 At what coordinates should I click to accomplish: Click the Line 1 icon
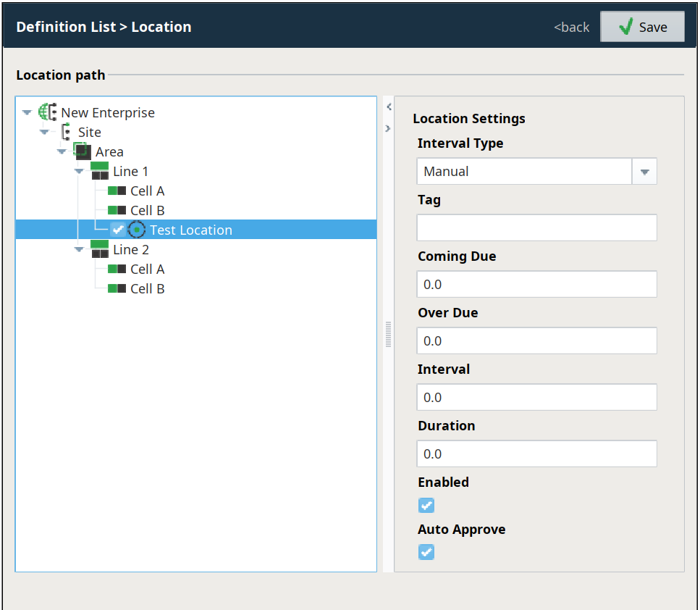click(100, 172)
